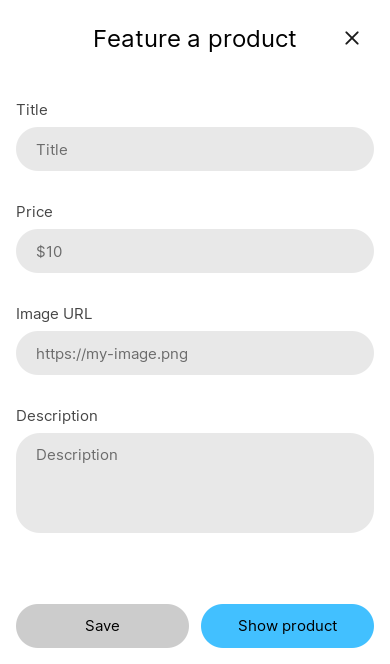The width and height of the screenshot is (390, 664).
Task: Click the Feature a product heading
Action: pyautogui.click(x=195, y=39)
